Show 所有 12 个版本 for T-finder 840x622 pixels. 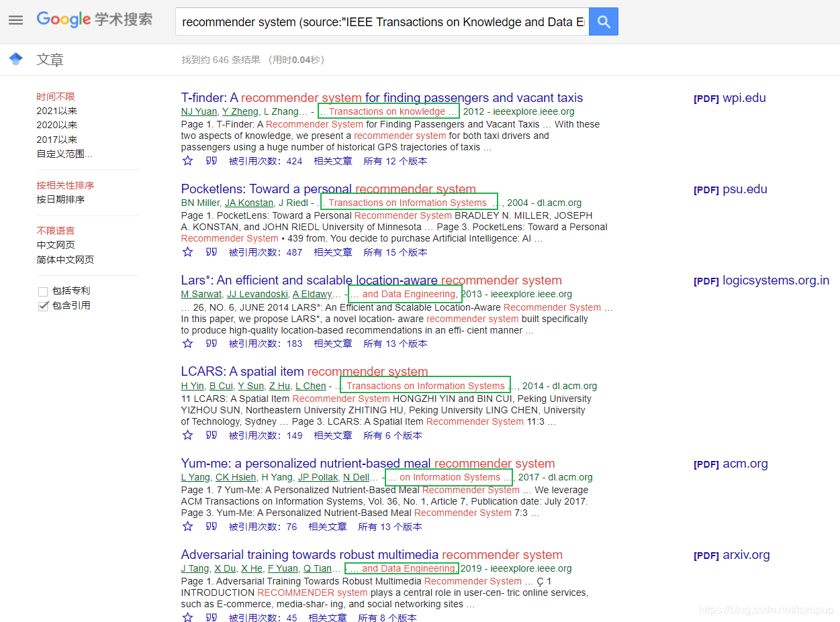(395, 161)
